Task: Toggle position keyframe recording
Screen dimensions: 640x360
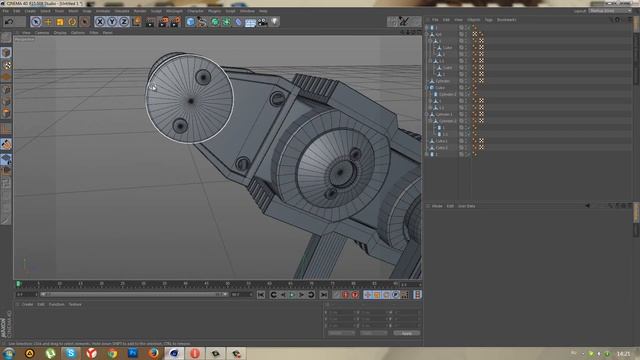Action: [367, 295]
